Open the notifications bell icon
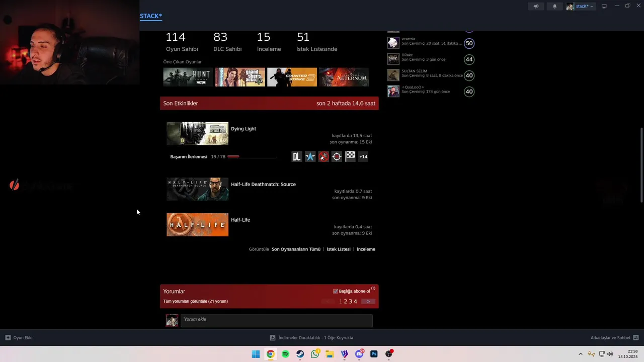 click(555, 6)
